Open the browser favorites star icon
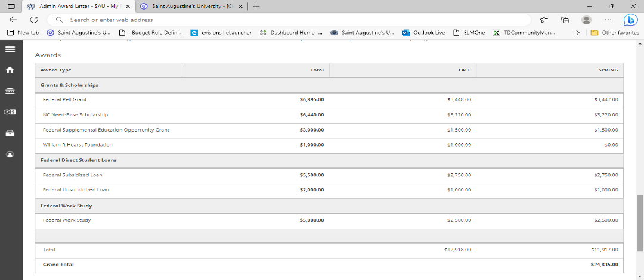Viewport: 644px width, 280px height. point(544,20)
